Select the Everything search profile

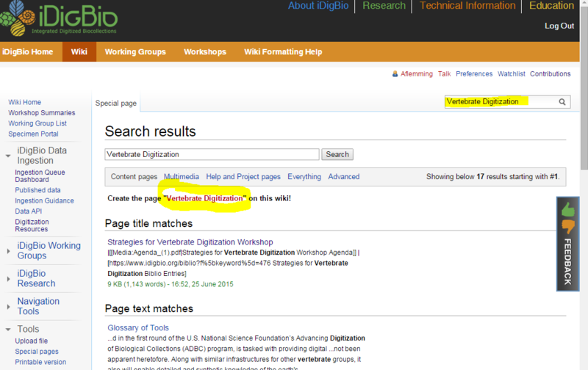coord(304,177)
